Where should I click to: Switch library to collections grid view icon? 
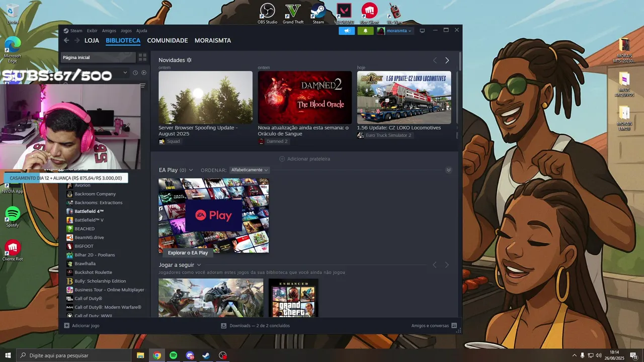(x=142, y=57)
